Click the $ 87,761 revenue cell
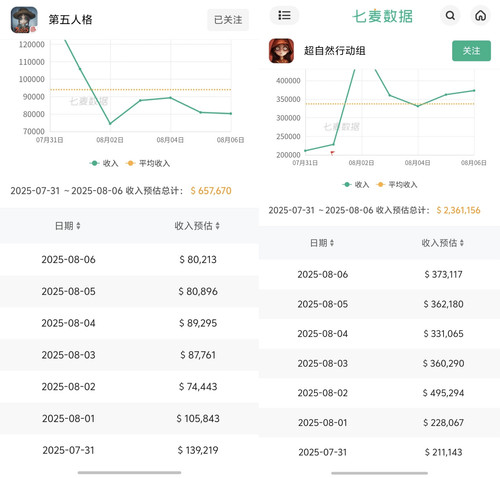The height and width of the screenshot is (478, 500). click(x=198, y=355)
